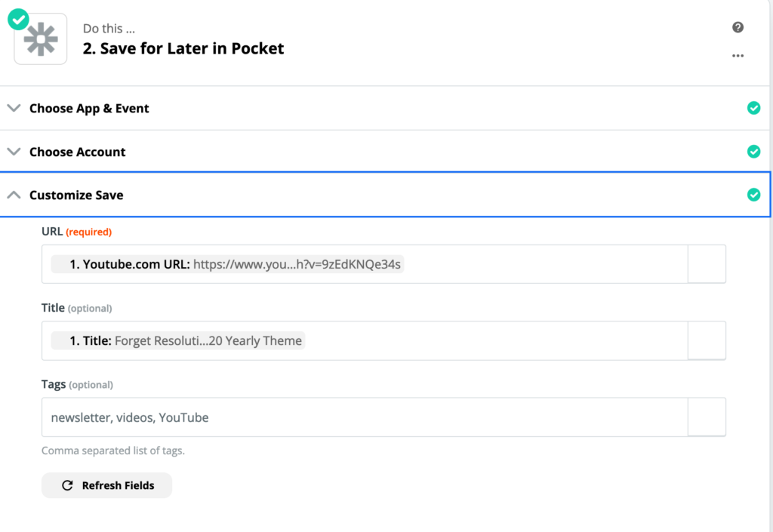Click the Pocket app icon beside step title

pos(40,38)
